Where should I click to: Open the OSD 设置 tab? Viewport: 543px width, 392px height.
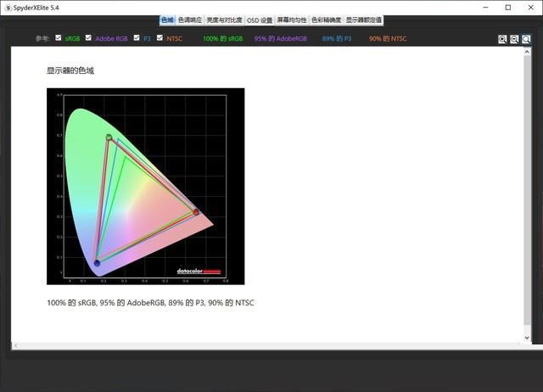[x=260, y=20]
